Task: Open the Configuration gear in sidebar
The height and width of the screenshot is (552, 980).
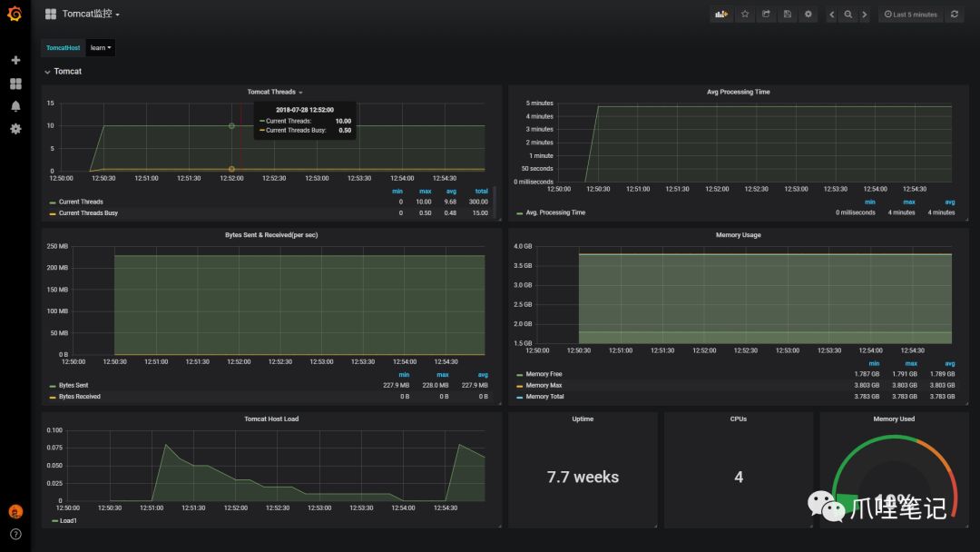Action: point(15,128)
